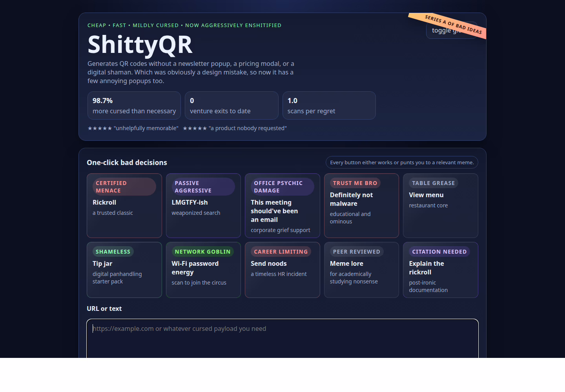565x392 pixels.
Task: Click the "0 venture exits to date" stat
Action: [231, 105]
